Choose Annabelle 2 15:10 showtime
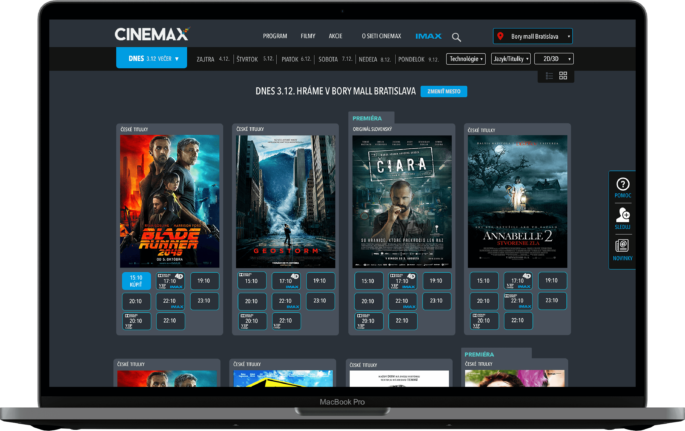 (x=484, y=281)
